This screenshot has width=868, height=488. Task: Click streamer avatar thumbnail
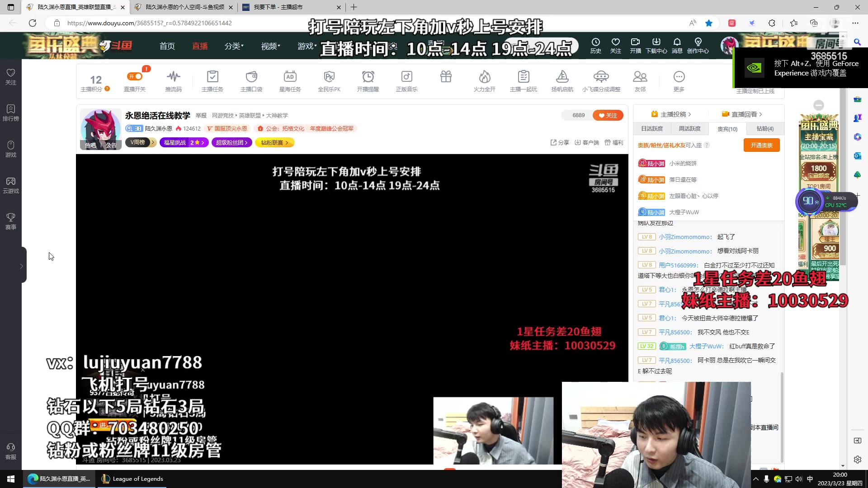coord(100,128)
